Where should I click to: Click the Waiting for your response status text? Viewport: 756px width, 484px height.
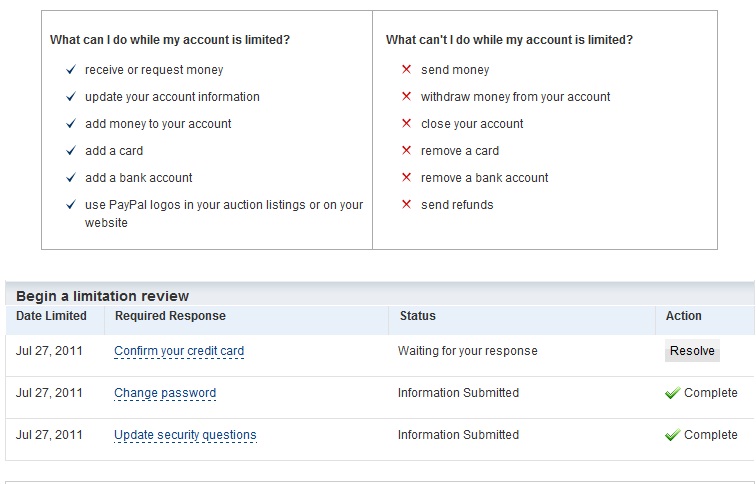(467, 352)
